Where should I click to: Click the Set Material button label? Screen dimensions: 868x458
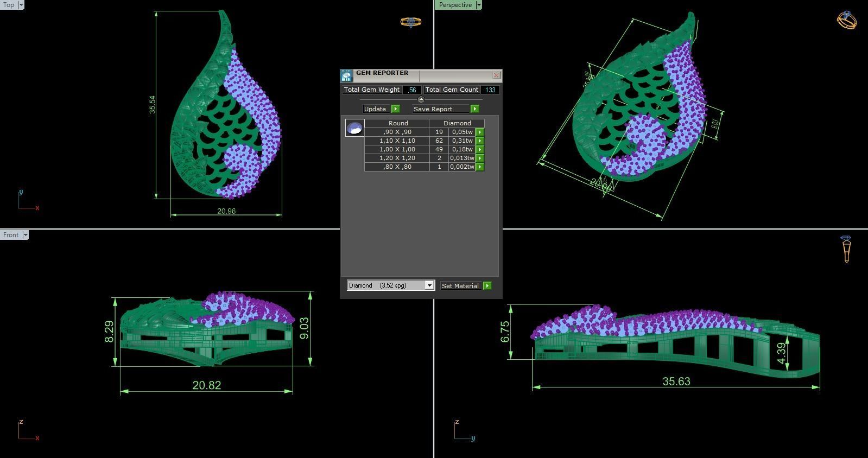(x=460, y=285)
